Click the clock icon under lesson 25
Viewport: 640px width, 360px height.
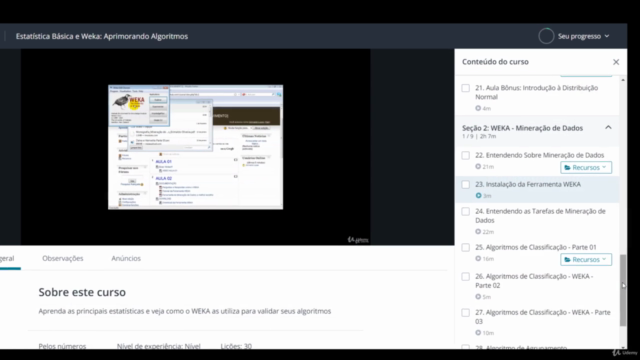click(478, 258)
